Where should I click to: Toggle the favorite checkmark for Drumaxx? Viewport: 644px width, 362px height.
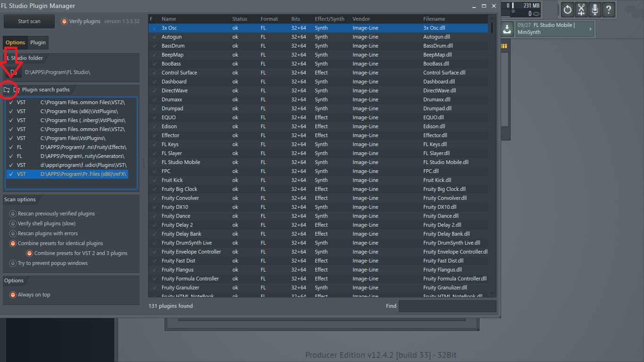point(154,99)
